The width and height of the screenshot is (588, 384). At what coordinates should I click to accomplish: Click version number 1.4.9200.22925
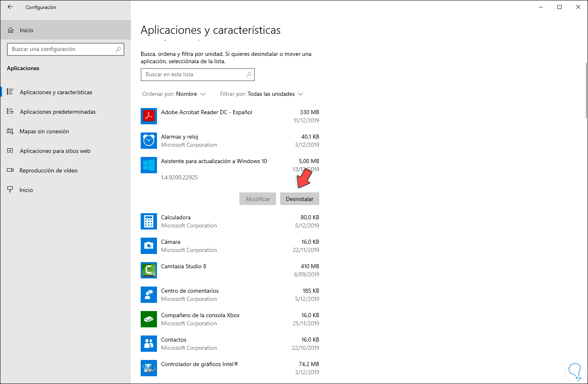pos(179,177)
